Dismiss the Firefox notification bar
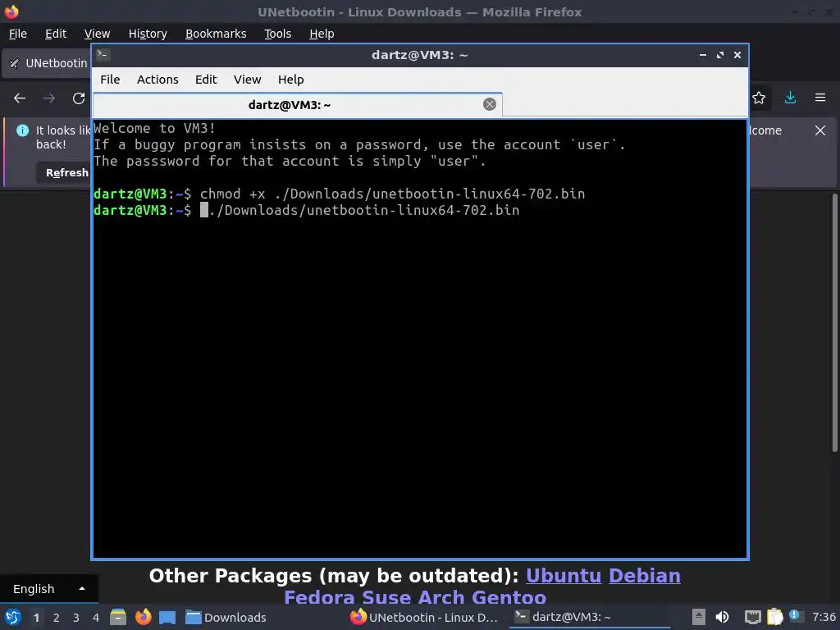The width and height of the screenshot is (840, 630). pos(820,130)
